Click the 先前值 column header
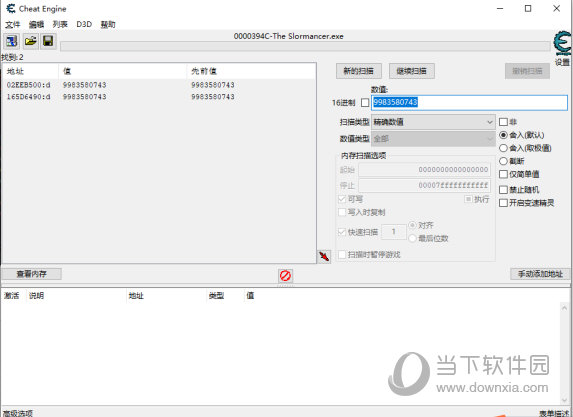The height and width of the screenshot is (417, 573). pos(251,71)
